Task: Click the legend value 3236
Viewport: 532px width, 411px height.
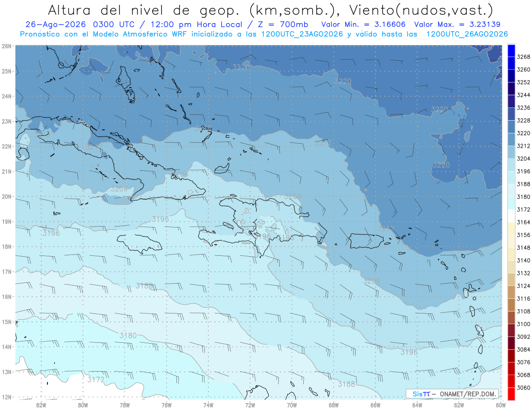Action: point(524,108)
